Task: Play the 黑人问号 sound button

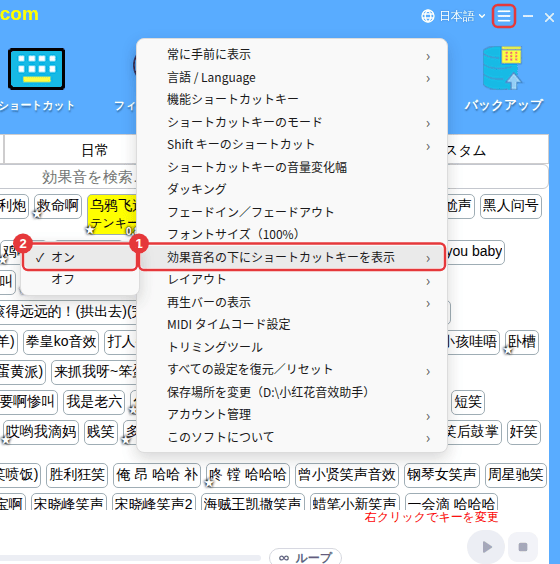Action: coord(511,206)
